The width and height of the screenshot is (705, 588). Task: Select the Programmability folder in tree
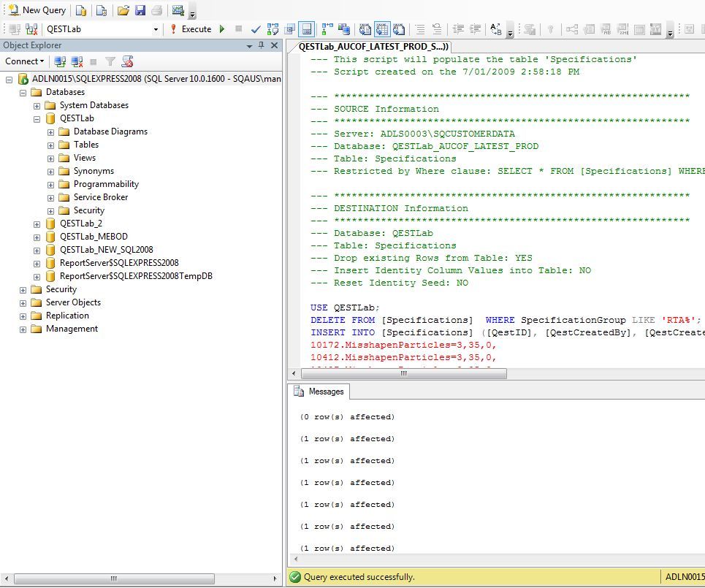(106, 184)
